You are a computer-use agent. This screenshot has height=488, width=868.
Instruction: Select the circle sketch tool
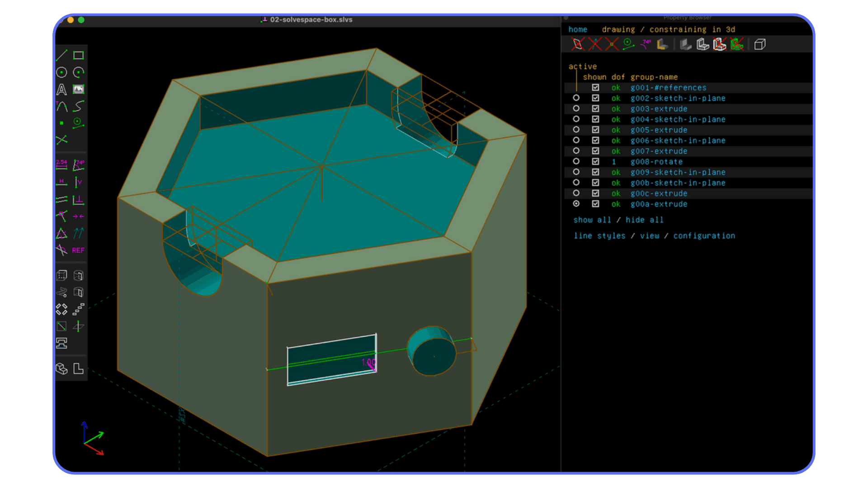click(x=62, y=71)
